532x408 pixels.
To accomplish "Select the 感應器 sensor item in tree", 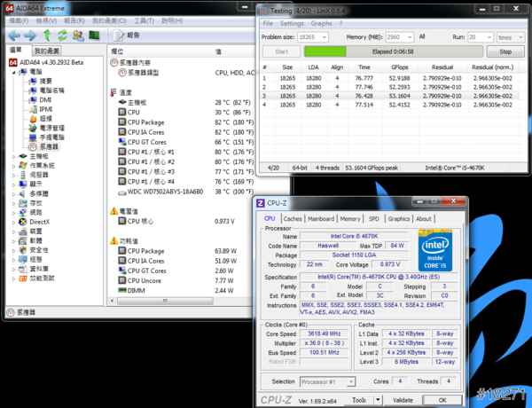I will [x=49, y=145].
